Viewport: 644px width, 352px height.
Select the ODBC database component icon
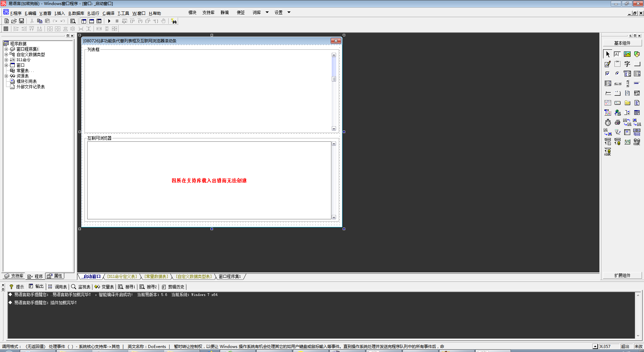637,142
